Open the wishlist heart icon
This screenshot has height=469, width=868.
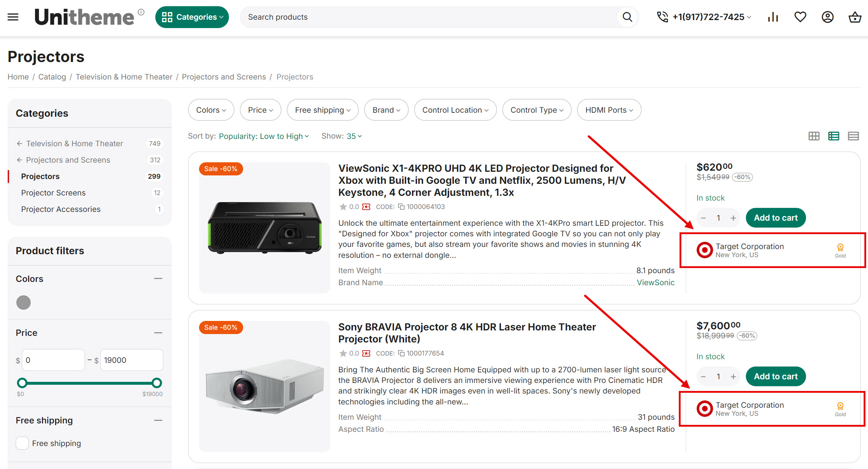pyautogui.click(x=800, y=17)
